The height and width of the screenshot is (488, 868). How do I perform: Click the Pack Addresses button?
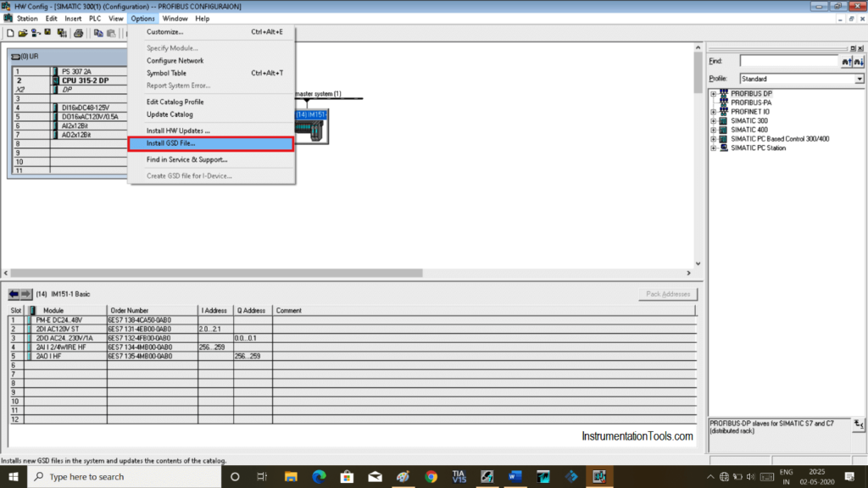pos(669,293)
